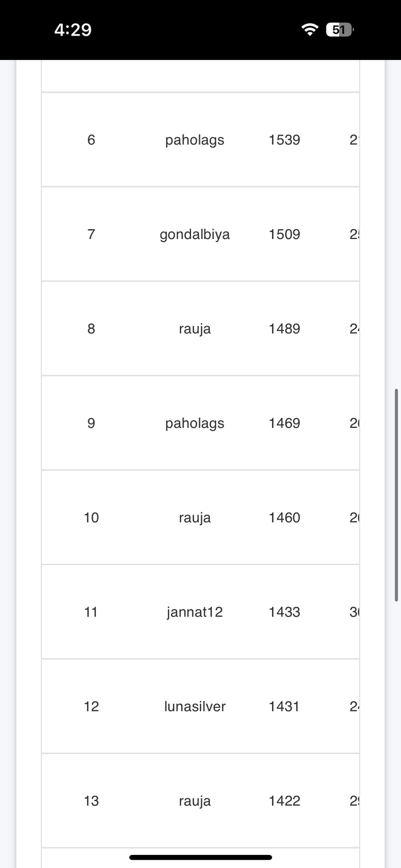Open rauja's entry at rank 10
Viewport: 401px width, 868px height.
pyautogui.click(x=195, y=518)
